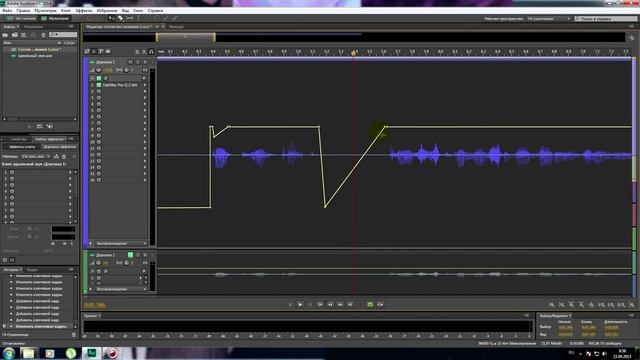Adjust the Track 1 pan knob

tap(127, 70)
